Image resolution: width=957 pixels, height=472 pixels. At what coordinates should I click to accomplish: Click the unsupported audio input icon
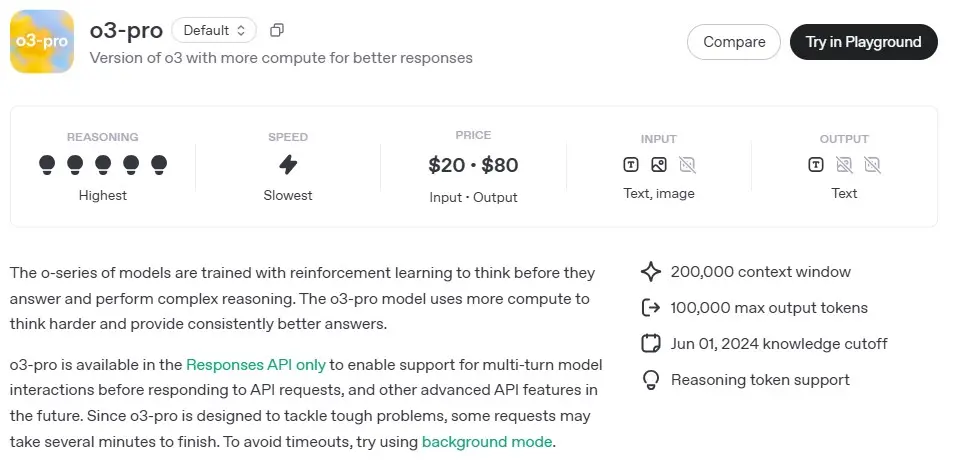click(x=687, y=164)
